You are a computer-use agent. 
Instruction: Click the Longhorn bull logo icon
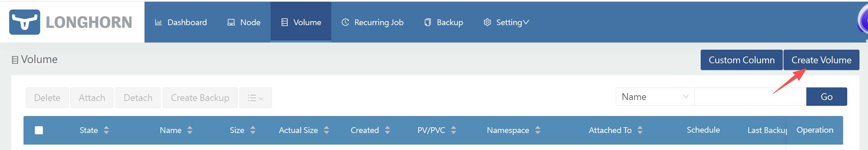click(25, 22)
